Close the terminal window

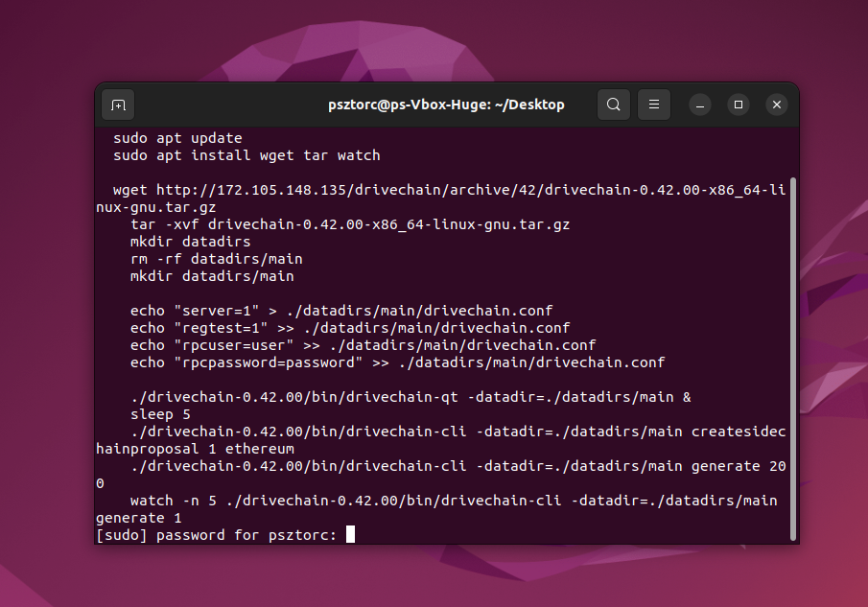pyautogui.click(x=777, y=105)
